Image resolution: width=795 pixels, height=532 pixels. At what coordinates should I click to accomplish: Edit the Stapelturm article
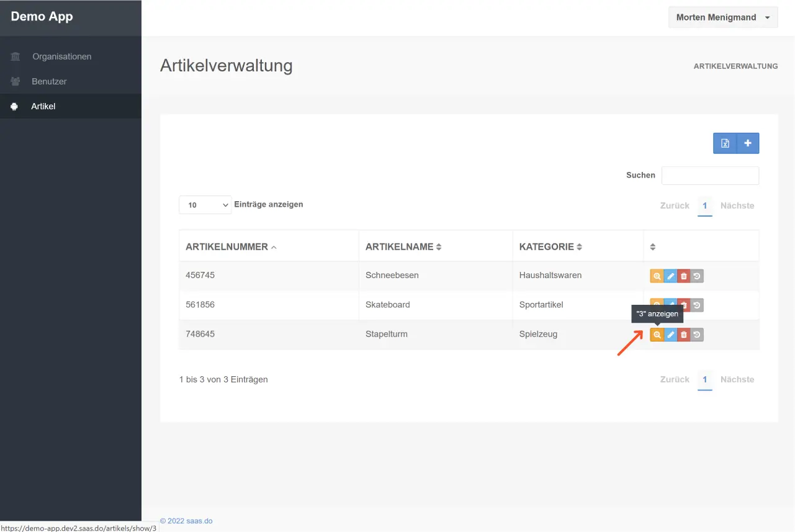(670, 335)
